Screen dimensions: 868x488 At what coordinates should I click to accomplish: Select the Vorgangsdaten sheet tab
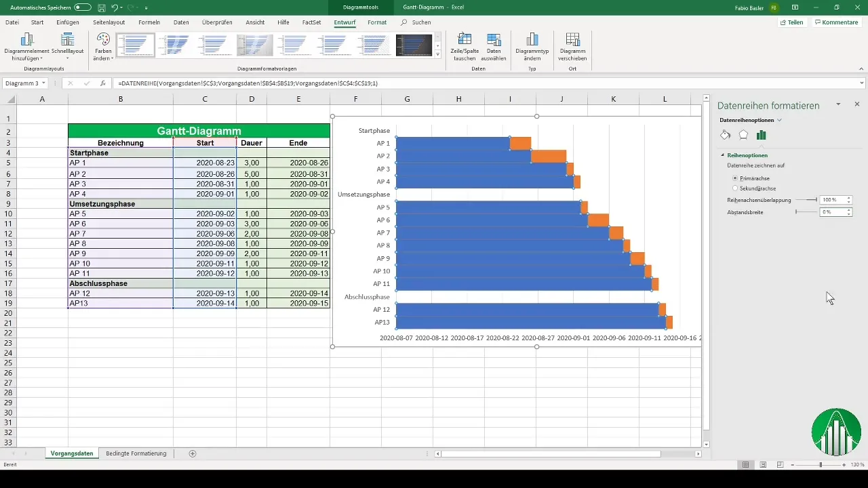[71, 453]
